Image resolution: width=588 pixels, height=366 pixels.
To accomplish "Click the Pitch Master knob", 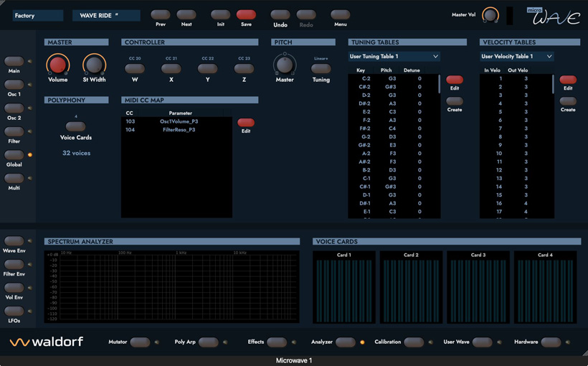I will [285, 65].
